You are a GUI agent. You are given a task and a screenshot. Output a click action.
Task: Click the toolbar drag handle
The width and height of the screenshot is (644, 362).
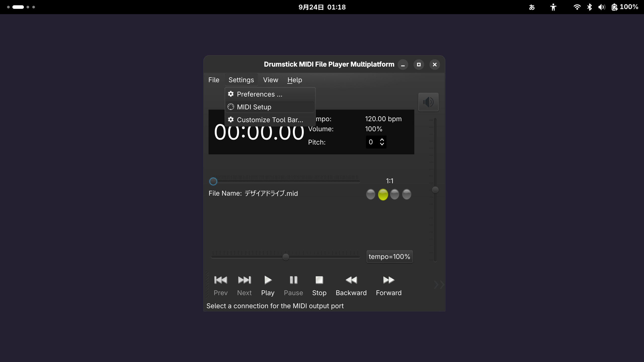207,285
